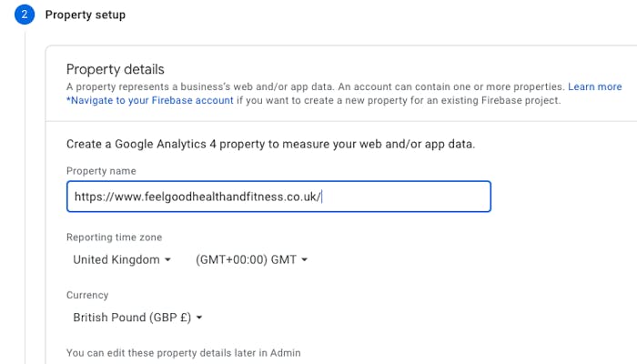
Task: Click the Property name field label
Action: tap(102, 170)
